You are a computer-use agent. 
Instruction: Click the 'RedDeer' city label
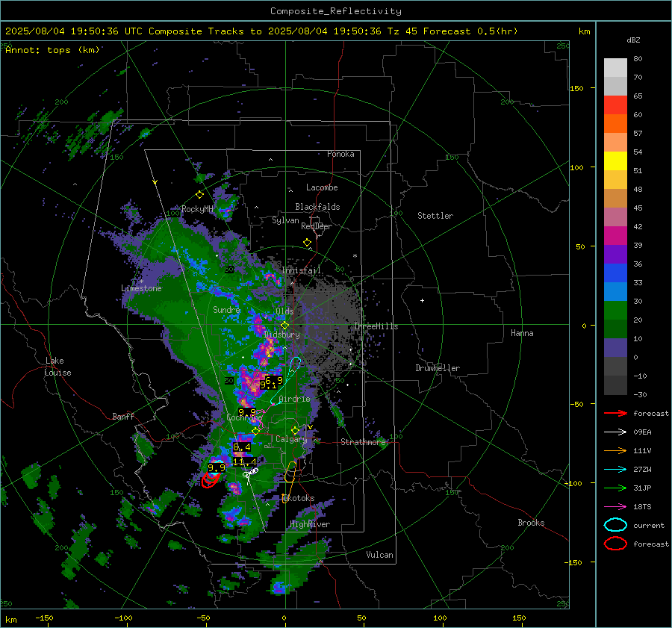point(317,226)
